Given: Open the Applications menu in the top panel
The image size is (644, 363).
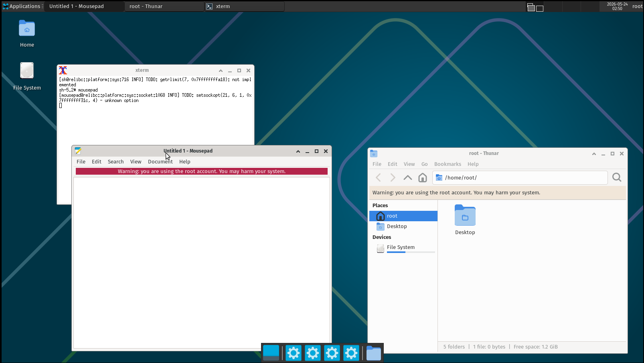Looking at the screenshot, I should (x=22, y=6).
